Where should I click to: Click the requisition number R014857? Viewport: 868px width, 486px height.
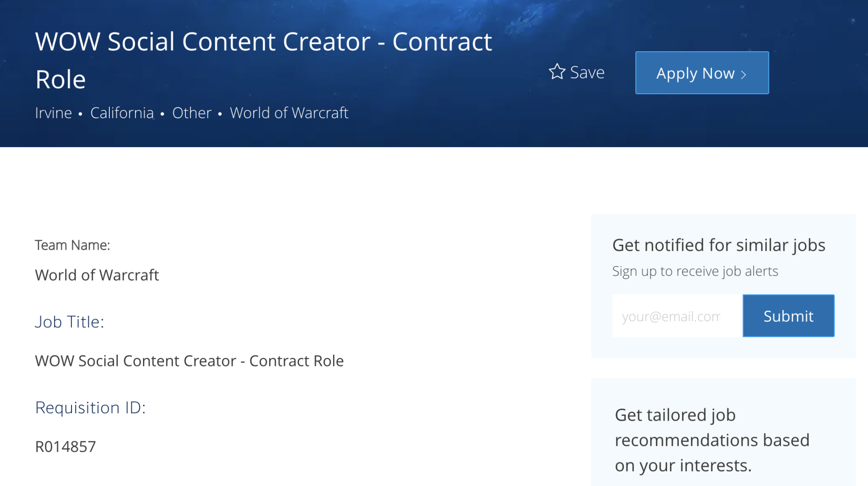coord(65,447)
